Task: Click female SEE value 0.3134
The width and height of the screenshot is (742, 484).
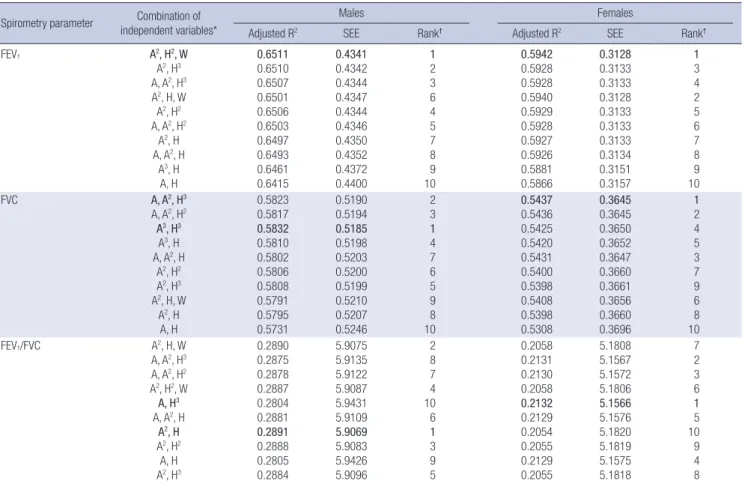Action: (615, 155)
